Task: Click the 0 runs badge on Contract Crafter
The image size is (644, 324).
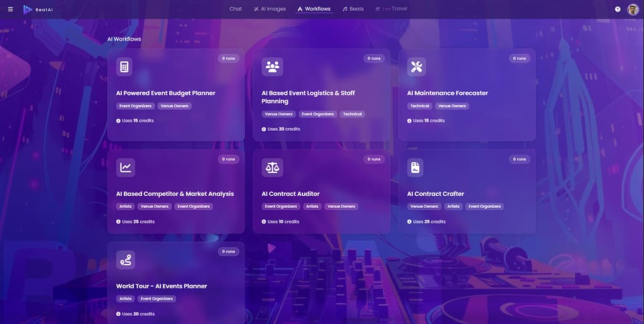Action: point(519,159)
